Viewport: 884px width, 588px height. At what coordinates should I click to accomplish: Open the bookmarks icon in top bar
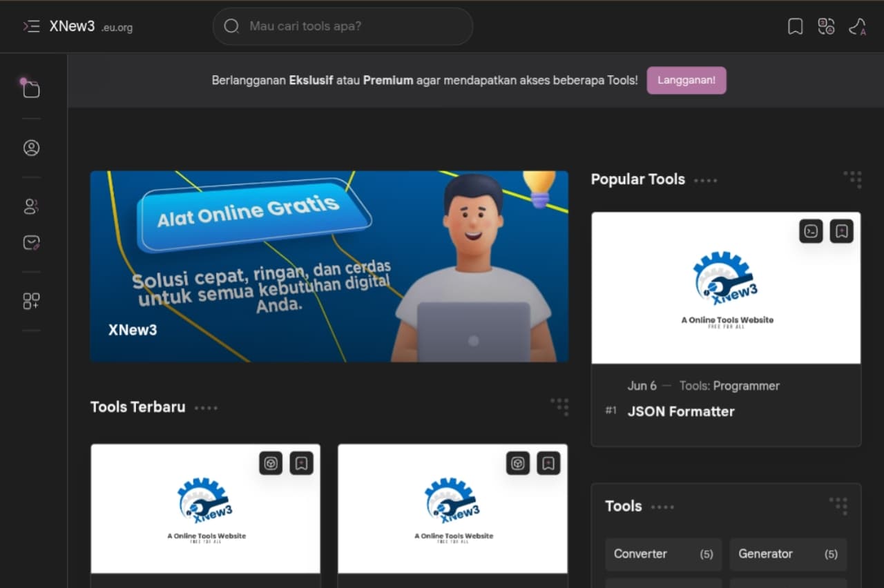coord(796,26)
